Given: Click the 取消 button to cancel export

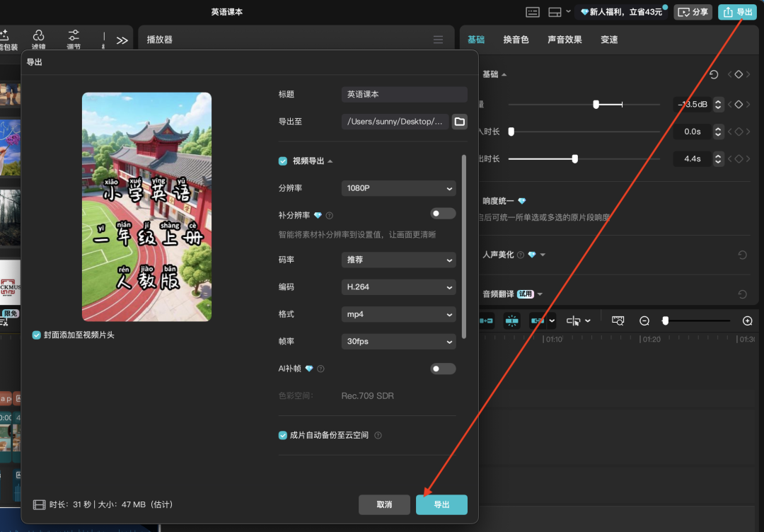Looking at the screenshot, I should click(384, 504).
